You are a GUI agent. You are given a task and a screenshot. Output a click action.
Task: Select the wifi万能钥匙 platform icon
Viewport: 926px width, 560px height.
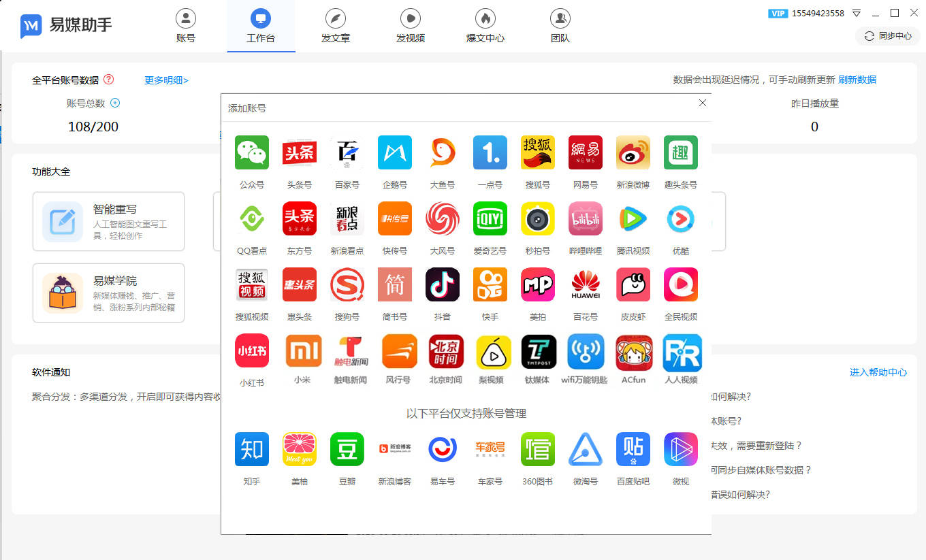[585, 351]
